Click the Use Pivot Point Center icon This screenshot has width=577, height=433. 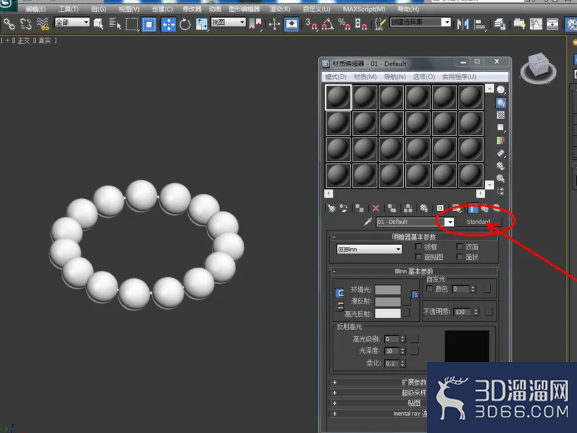(x=255, y=24)
